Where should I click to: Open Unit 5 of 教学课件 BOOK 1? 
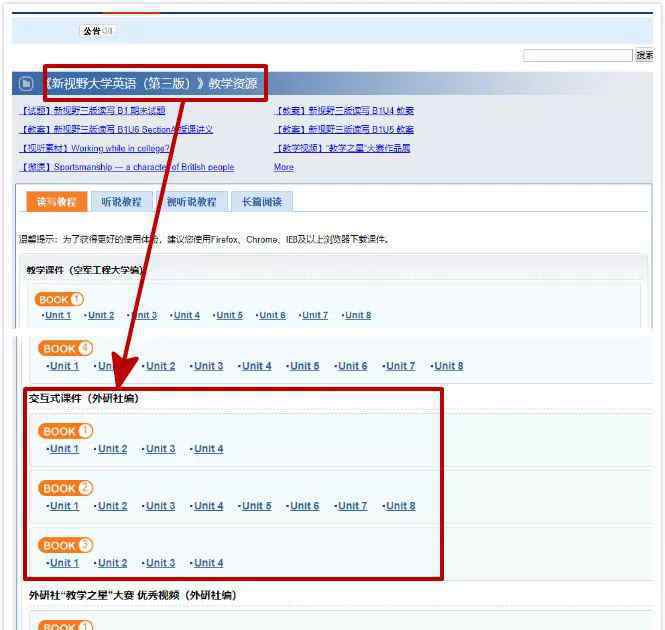click(x=229, y=315)
